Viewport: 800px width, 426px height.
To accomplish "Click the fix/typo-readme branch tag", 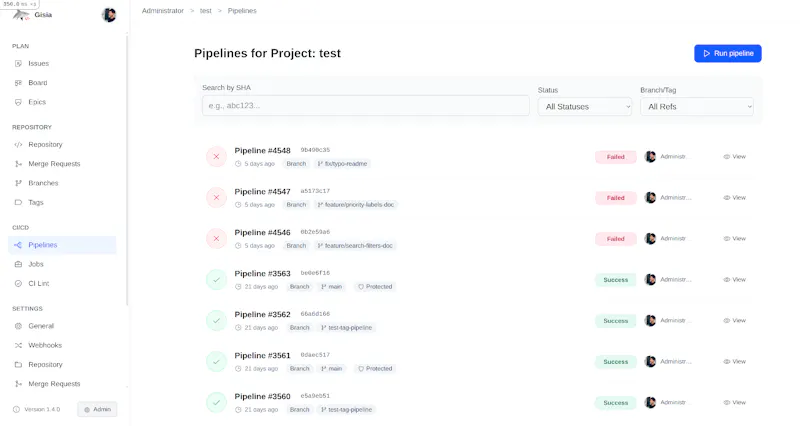I will 342,164.
